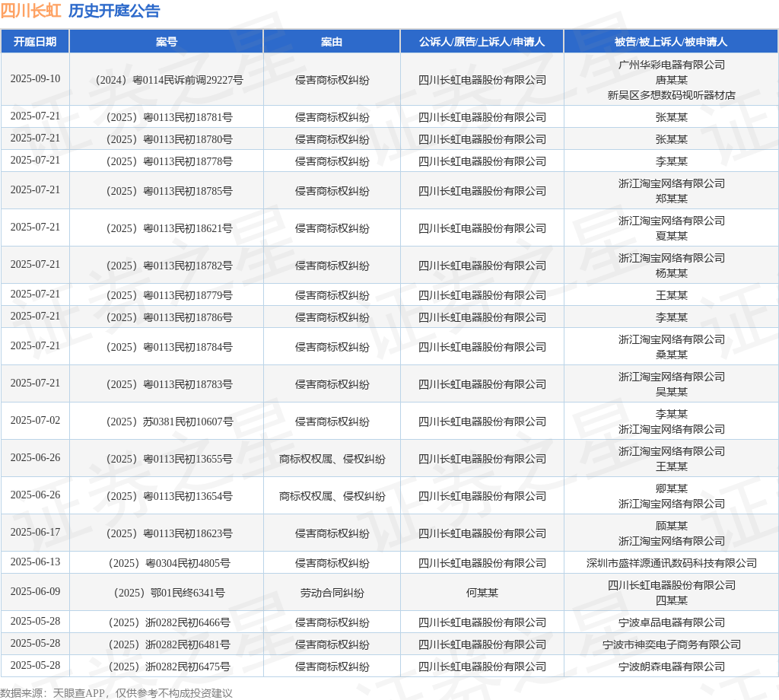Select defendant 杨某某

click(671, 272)
